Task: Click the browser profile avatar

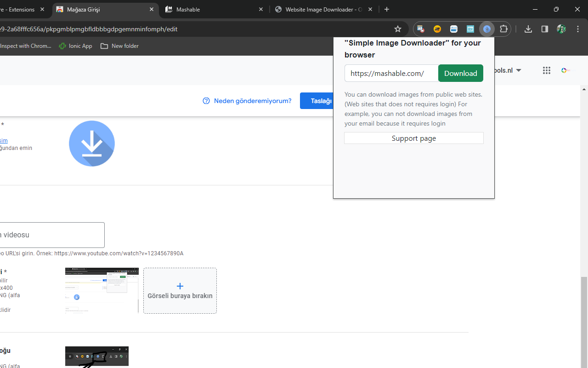Action: tap(561, 29)
